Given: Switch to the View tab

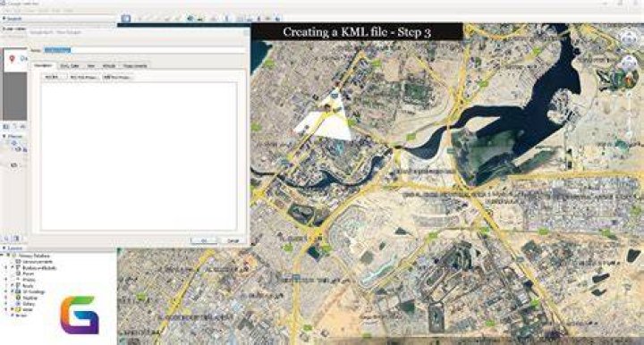Looking at the screenshot, I should tap(90, 65).
